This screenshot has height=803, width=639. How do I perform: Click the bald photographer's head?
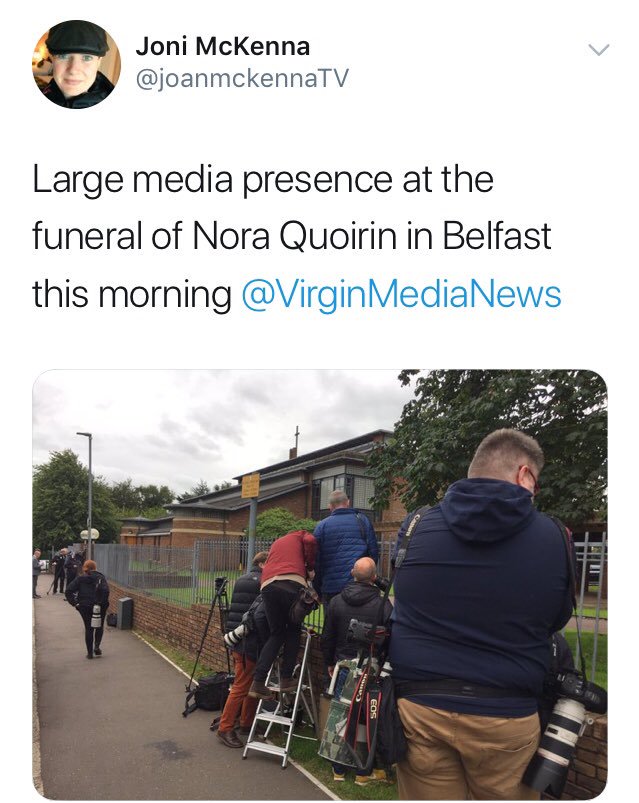(364, 568)
